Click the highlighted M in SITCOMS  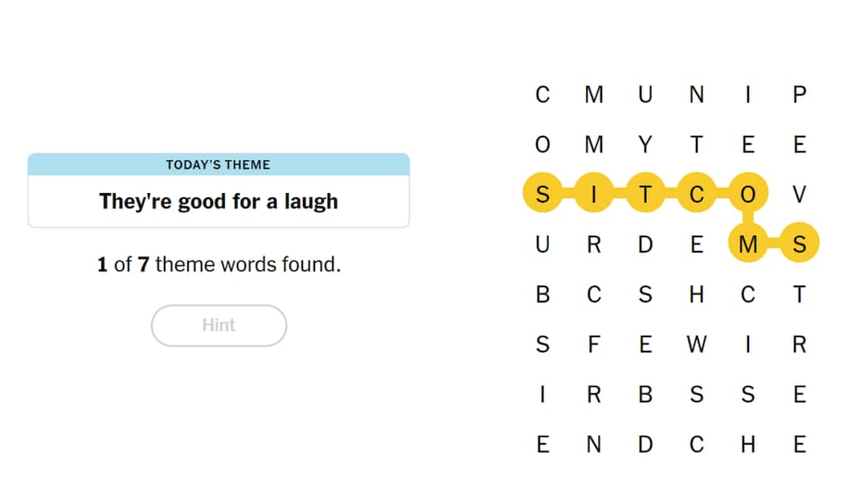[748, 244]
